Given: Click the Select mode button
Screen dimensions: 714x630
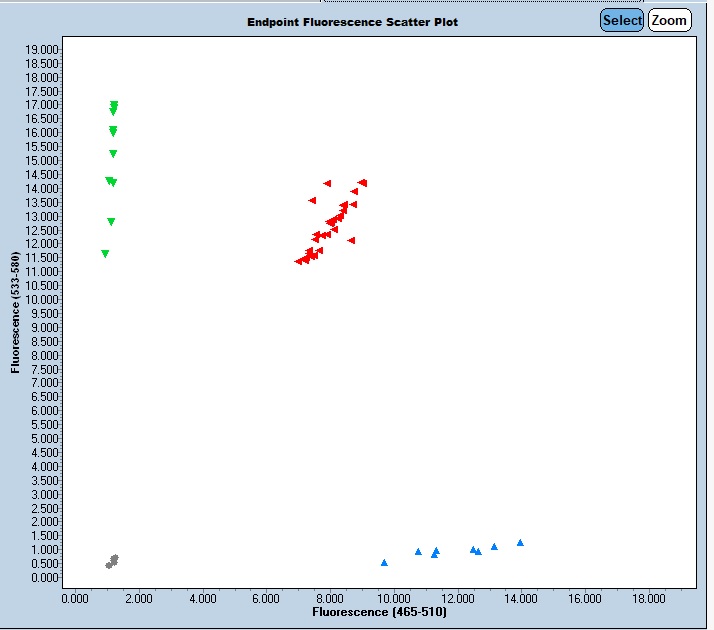Looking at the screenshot, I should point(622,20).
